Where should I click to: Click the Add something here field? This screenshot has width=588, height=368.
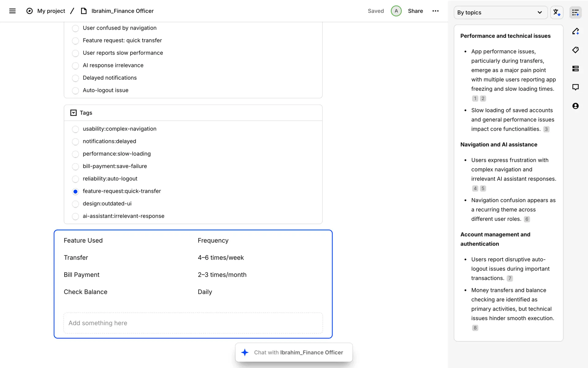[193, 323]
